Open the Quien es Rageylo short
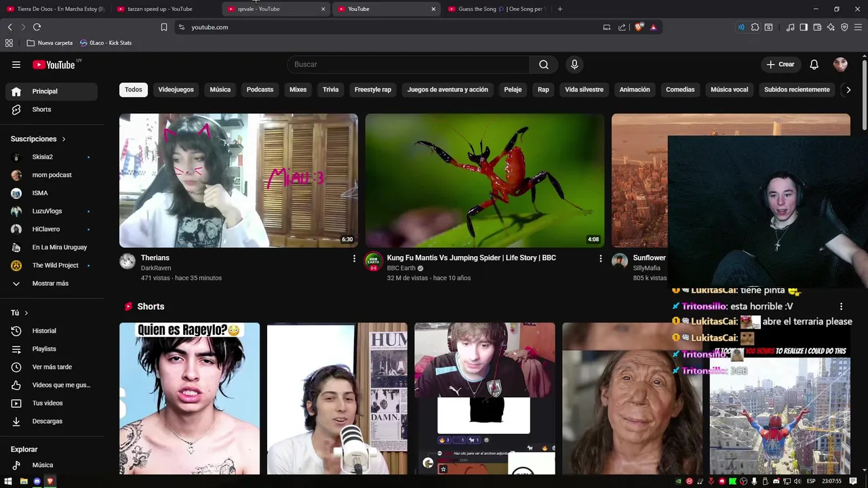Viewport: 868px width, 488px height. (x=189, y=399)
